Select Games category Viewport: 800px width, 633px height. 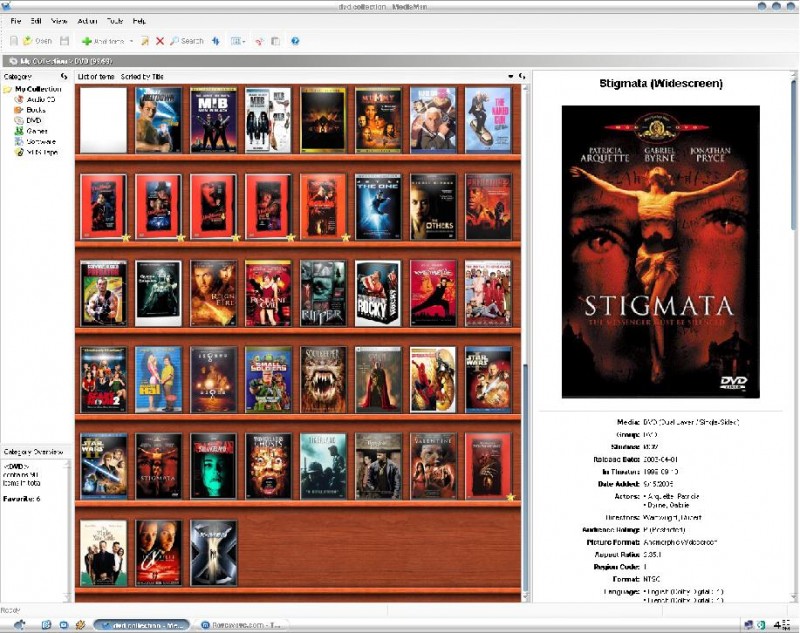[x=37, y=131]
